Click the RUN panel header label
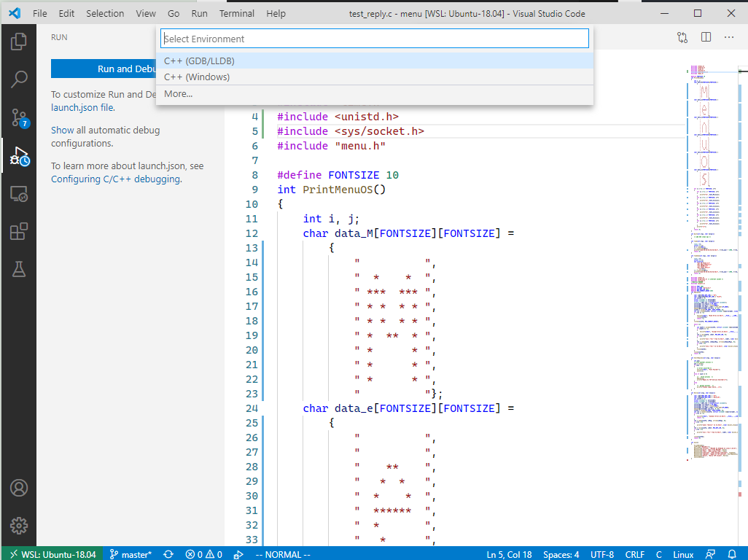The width and height of the screenshot is (748, 560). click(x=59, y=37)
